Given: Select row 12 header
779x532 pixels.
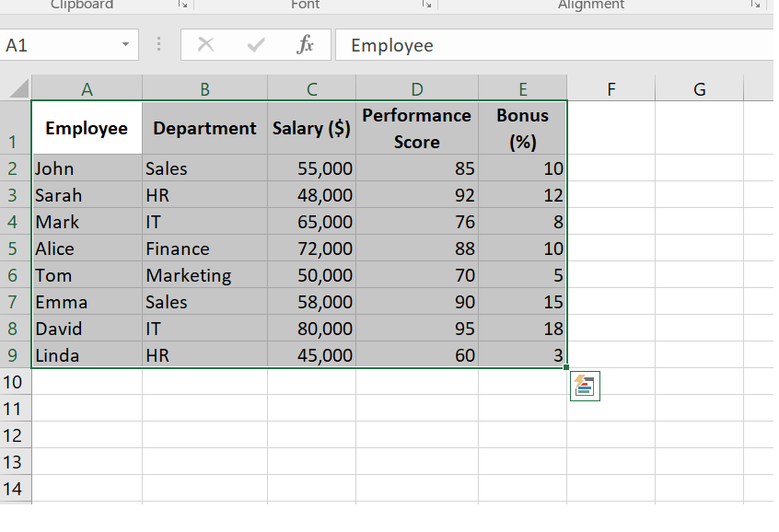Looking at the screenshot, I should coord(14,434).
